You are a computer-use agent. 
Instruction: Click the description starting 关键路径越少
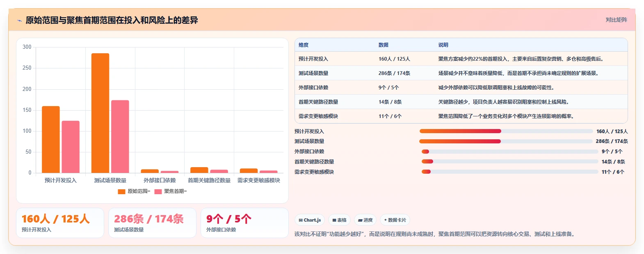pyautogui.click(x=504, y=102)
